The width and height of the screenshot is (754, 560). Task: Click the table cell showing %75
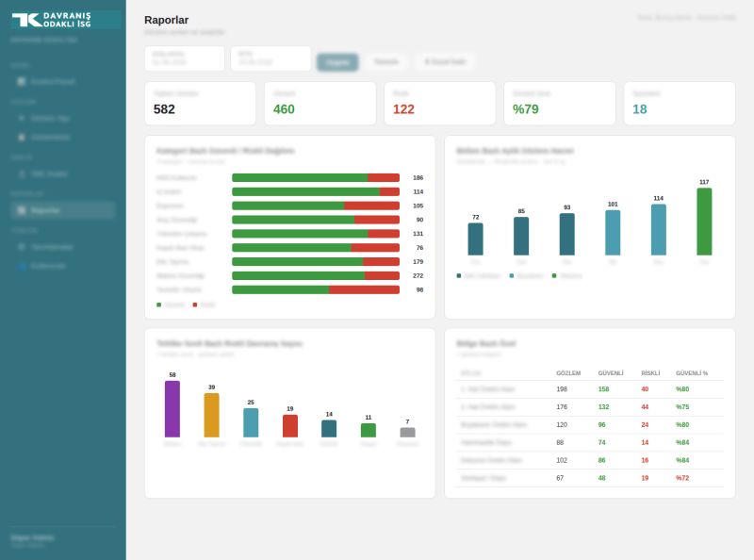tap(682, 407)
